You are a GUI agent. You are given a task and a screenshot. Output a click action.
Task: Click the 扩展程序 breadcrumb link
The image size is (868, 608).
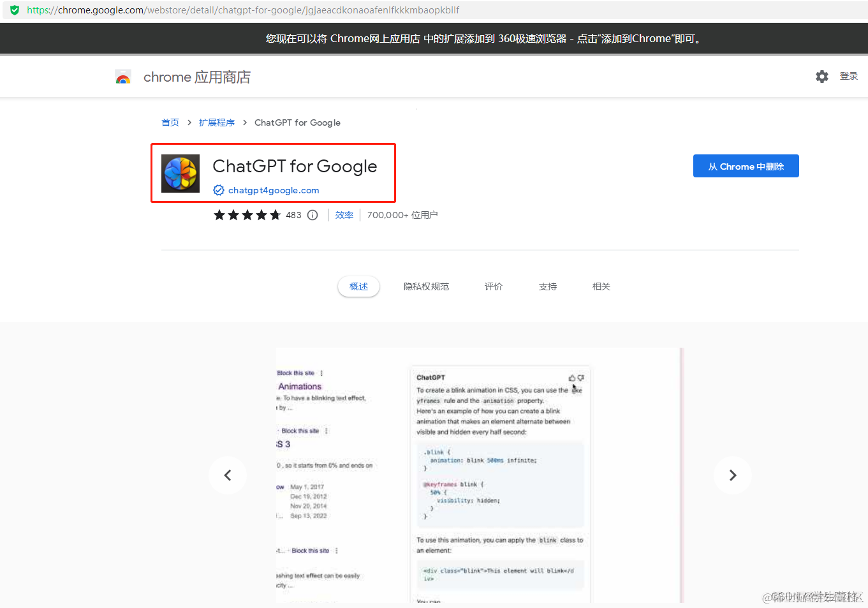[217, 122]
